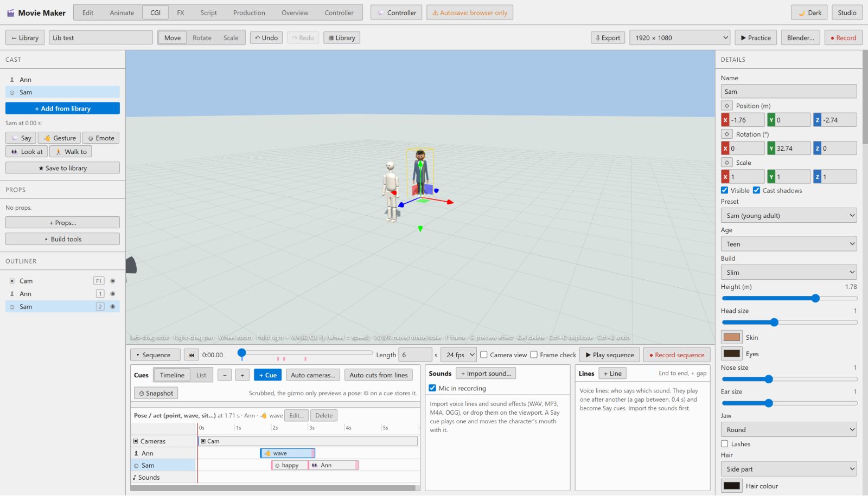Screen dimensions: 868x496
Task: Enable the Frame check checkbox
Action: point(534,355)
